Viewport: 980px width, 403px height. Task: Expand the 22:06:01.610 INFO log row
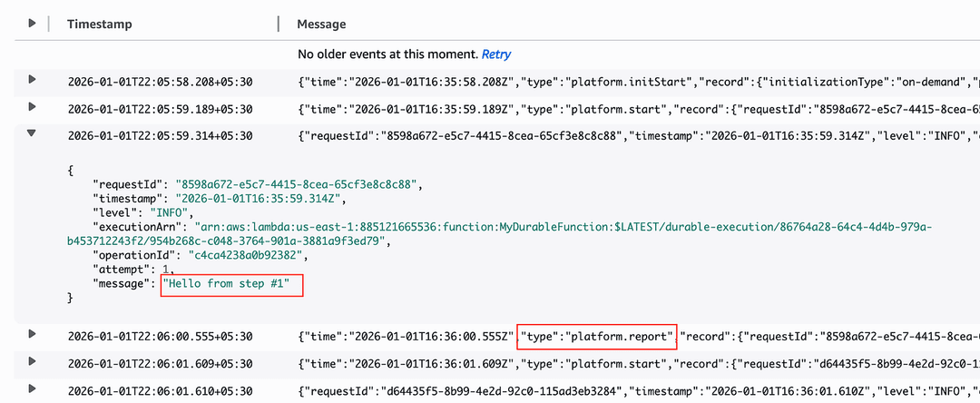coord(32,388)
